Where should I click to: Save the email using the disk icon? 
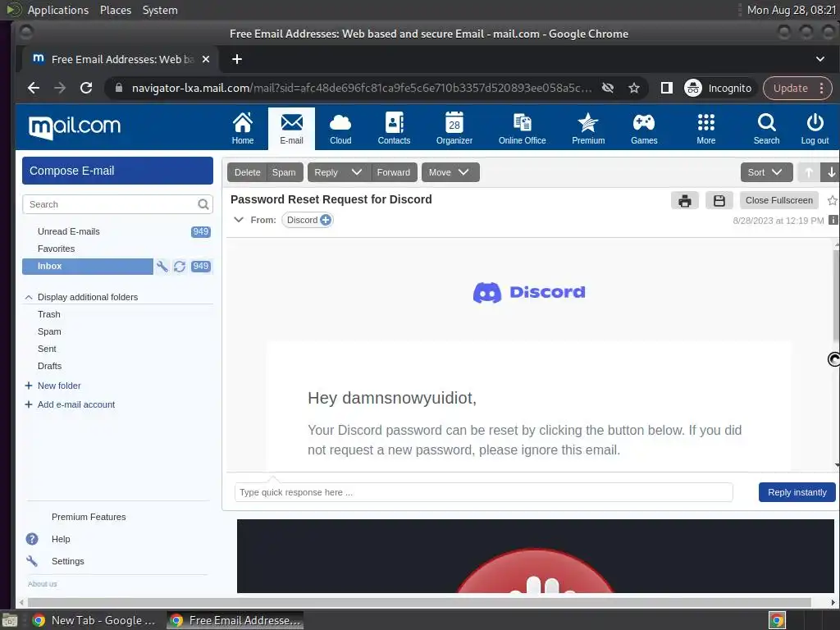click(x=719, y=201)
